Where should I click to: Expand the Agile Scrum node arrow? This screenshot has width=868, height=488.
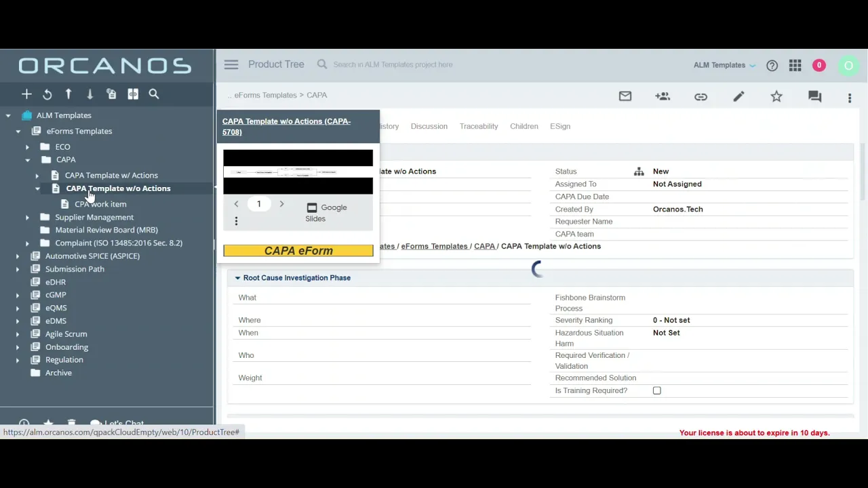pyautogui.click(x=18, y=334)
